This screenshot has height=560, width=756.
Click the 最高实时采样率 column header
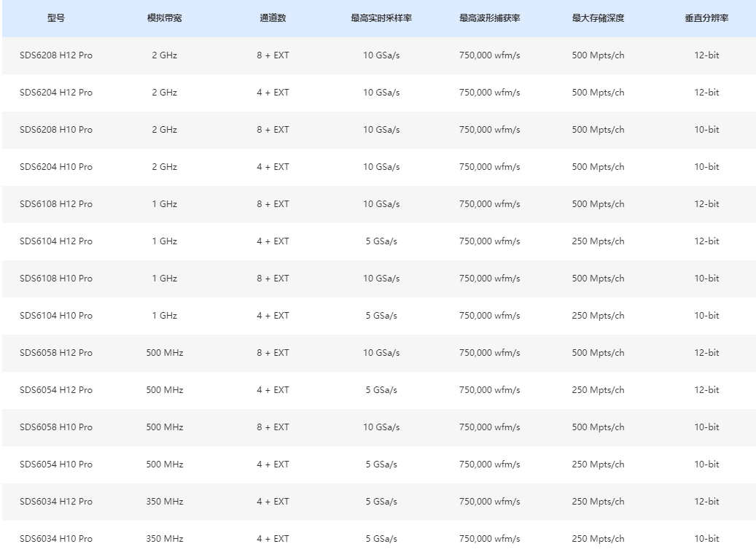click(381, 17)
